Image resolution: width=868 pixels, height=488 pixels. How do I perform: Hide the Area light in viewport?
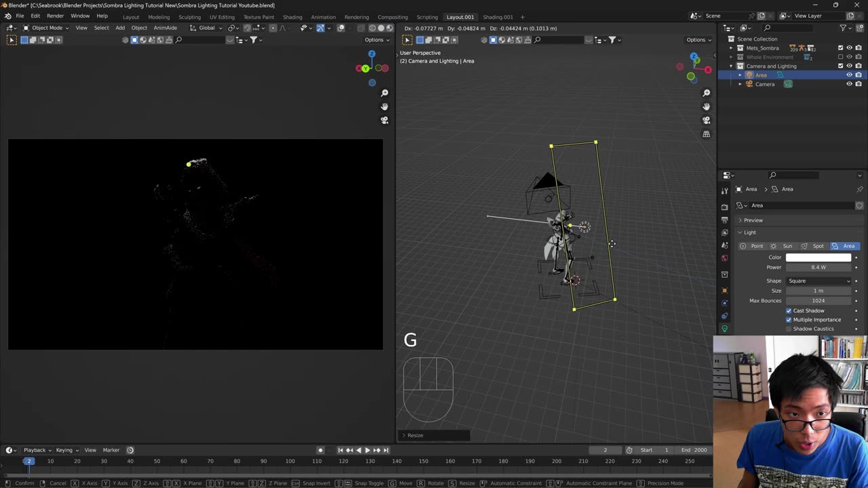pos(850,75)
